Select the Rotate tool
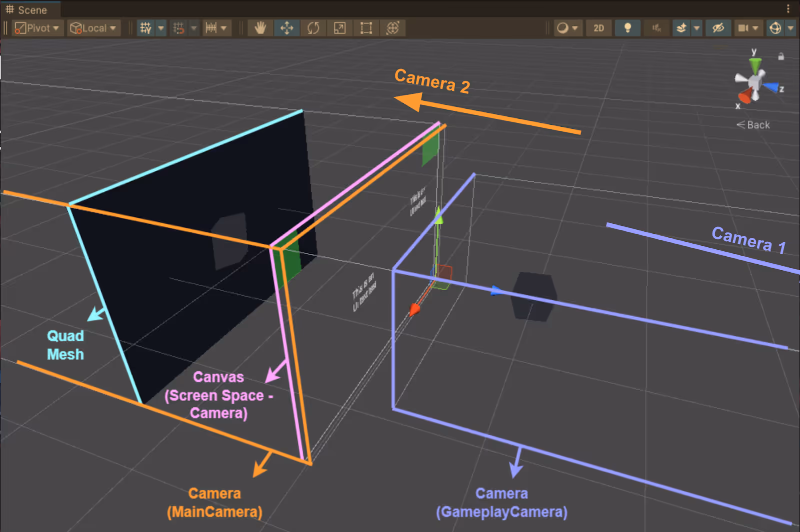The height and width of the screenshot is (532, 800). pos(313,28)
